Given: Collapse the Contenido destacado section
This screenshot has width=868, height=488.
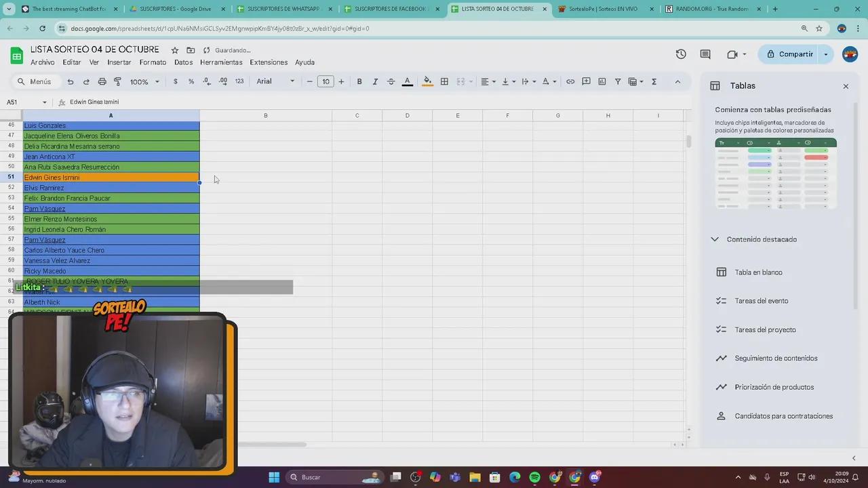Looking at the screenshot, I should tap(715, 239).
